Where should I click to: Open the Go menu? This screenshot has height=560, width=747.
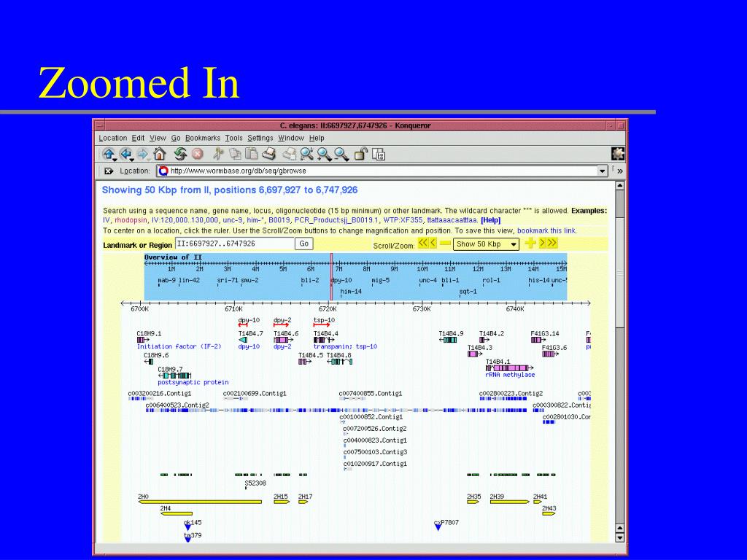(x=176, y=138)
